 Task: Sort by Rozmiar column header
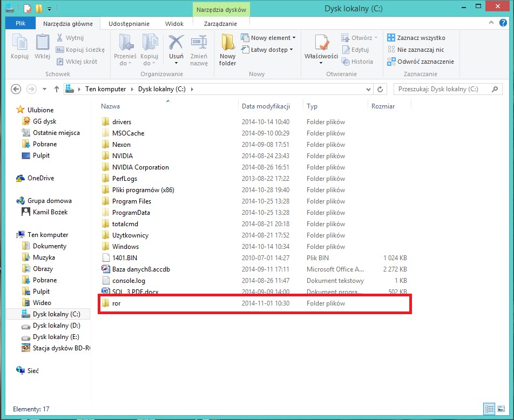pyautogui.click(x=383, y=106)
